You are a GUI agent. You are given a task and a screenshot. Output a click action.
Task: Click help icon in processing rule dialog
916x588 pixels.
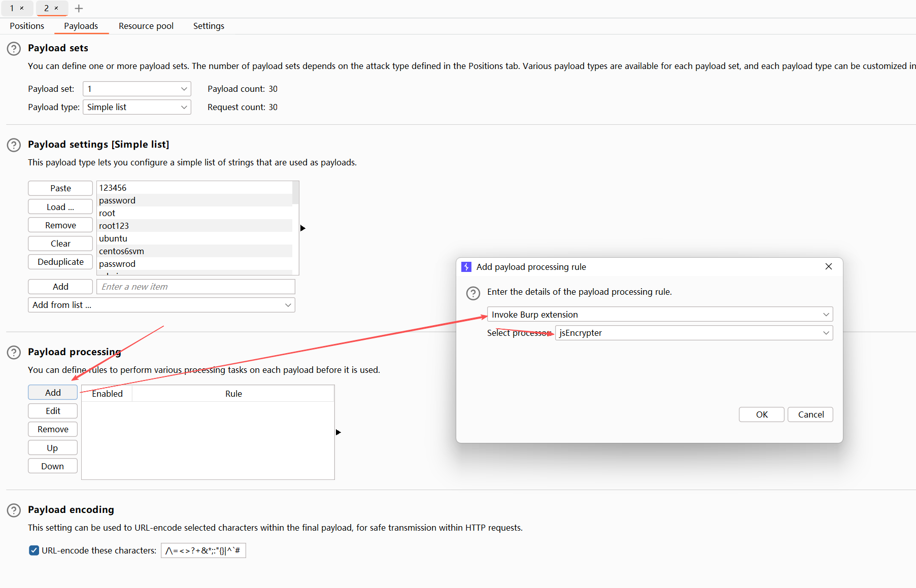473,293
